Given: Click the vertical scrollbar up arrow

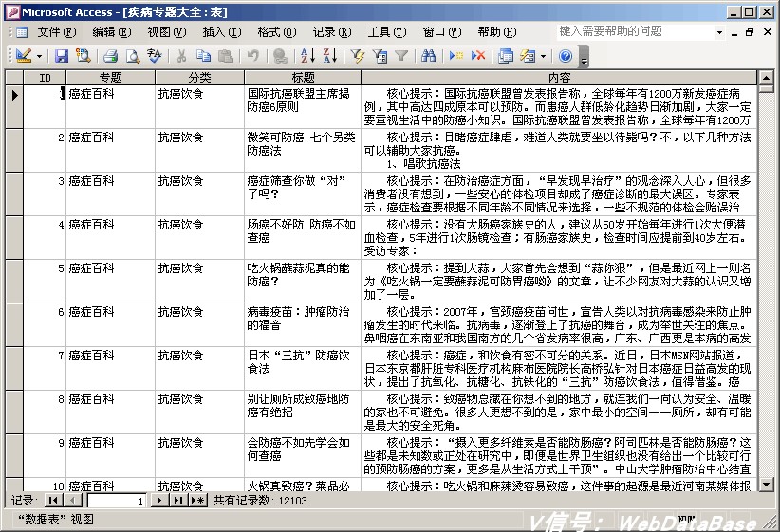Looking at the screenshot, I should tap(766, 78).
